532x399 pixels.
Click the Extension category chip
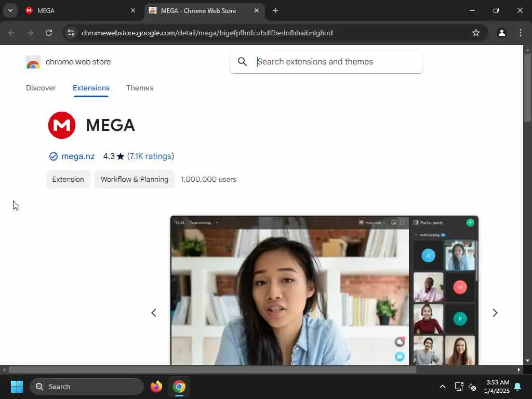tap(68, 179)
